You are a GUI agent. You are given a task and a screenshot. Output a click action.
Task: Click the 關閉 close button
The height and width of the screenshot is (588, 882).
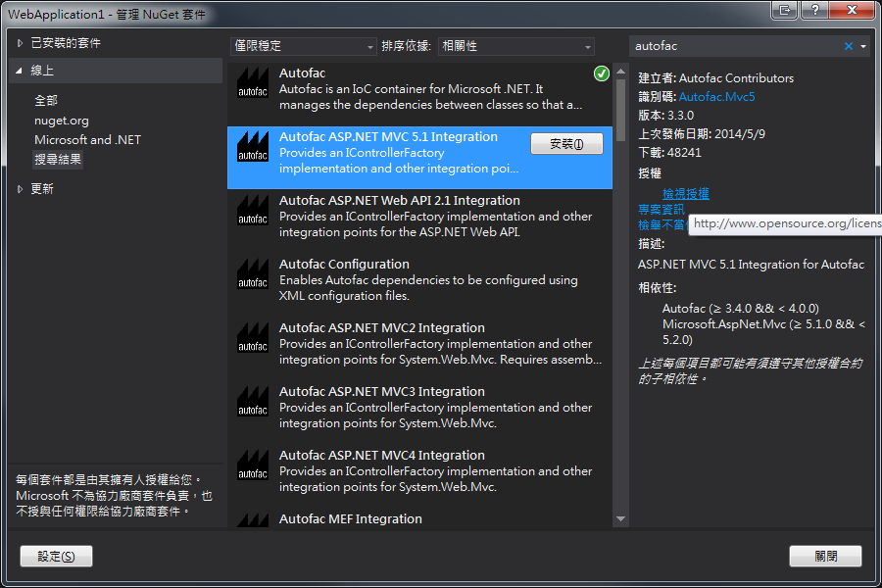(825, 556)
